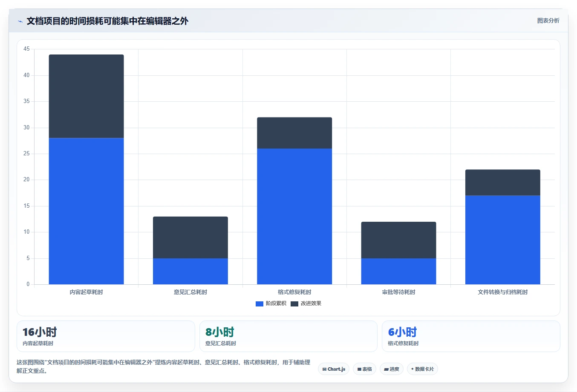
Task: Click the blue bar segment for 内容起草耗时
Action: click(x=87, y=211)
